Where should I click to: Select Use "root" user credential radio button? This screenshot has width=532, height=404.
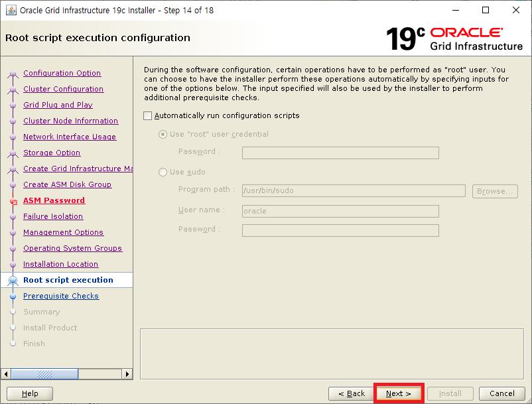point(163,134)
